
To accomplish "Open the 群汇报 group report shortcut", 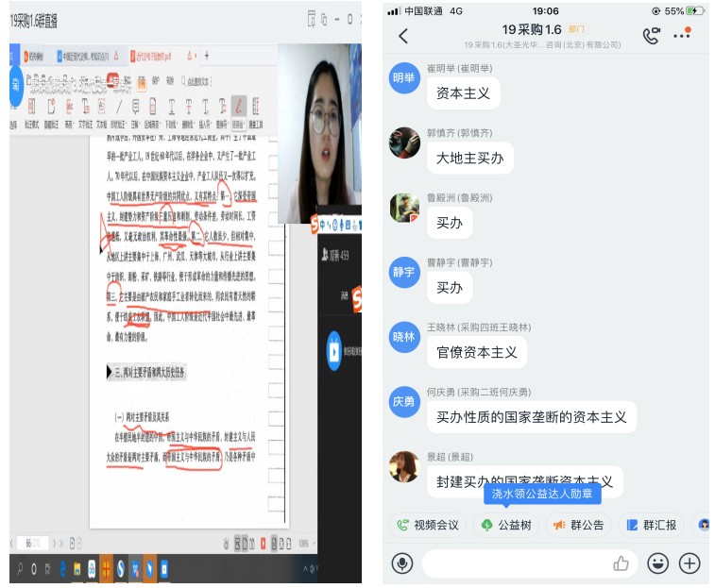I will point(651,525).
